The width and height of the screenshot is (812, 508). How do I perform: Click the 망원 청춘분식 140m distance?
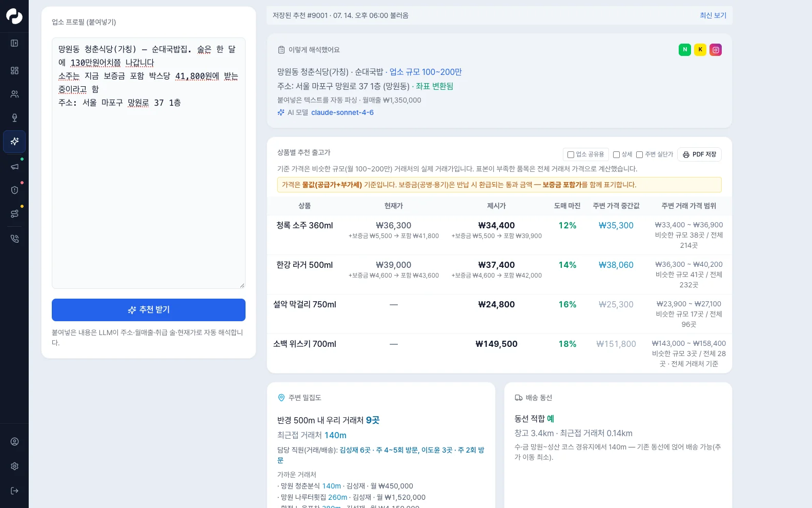coord(332,486)
